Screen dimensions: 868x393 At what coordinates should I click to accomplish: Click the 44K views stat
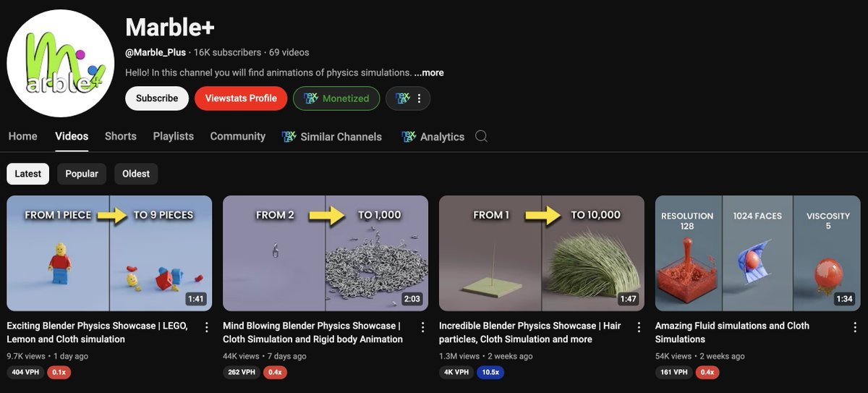241,356
